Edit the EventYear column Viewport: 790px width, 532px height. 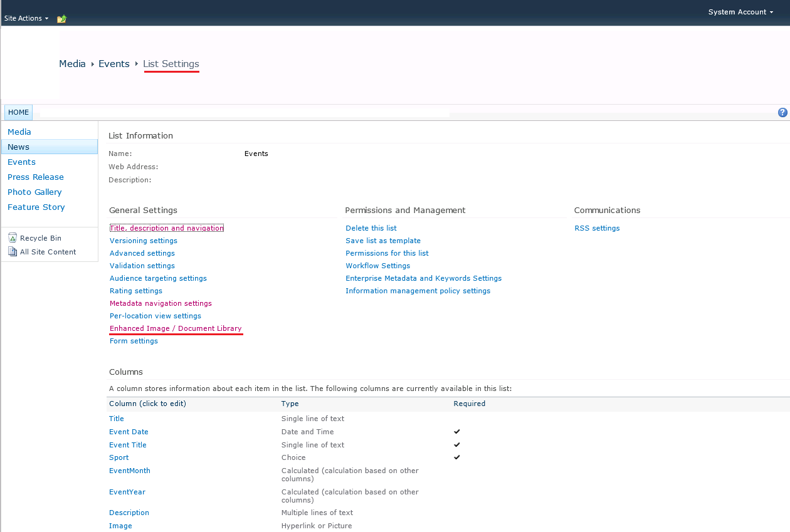(127, 492)
